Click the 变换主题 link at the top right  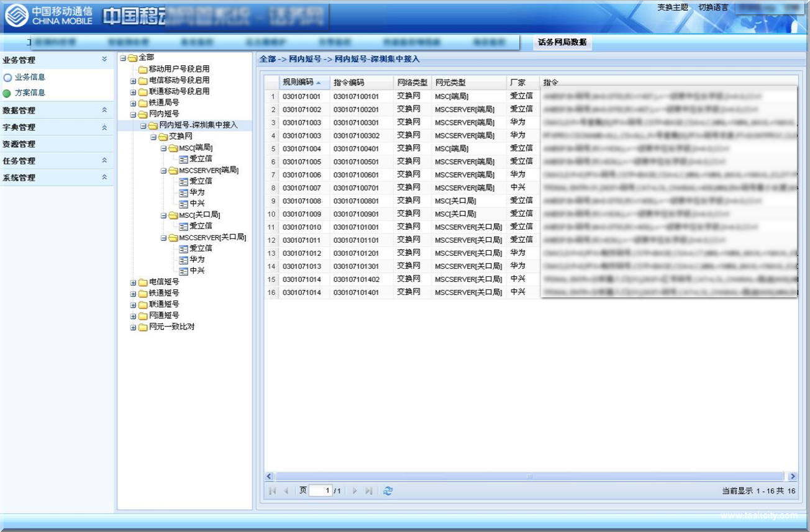coord(673,7)
